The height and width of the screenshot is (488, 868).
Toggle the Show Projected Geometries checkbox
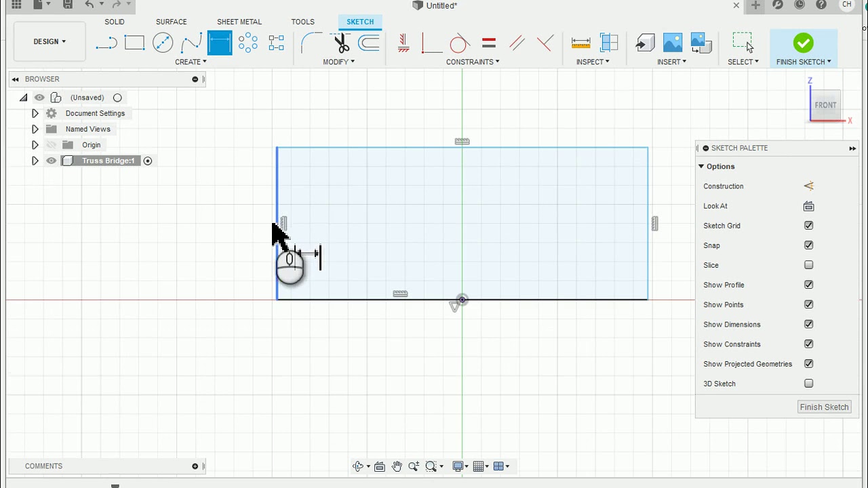[808, 364]
